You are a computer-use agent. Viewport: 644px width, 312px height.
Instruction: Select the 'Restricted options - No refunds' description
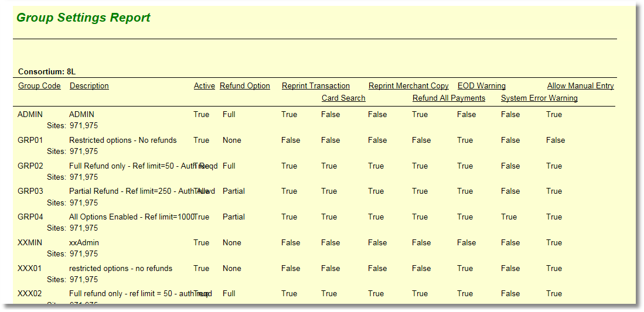(122, 140)
